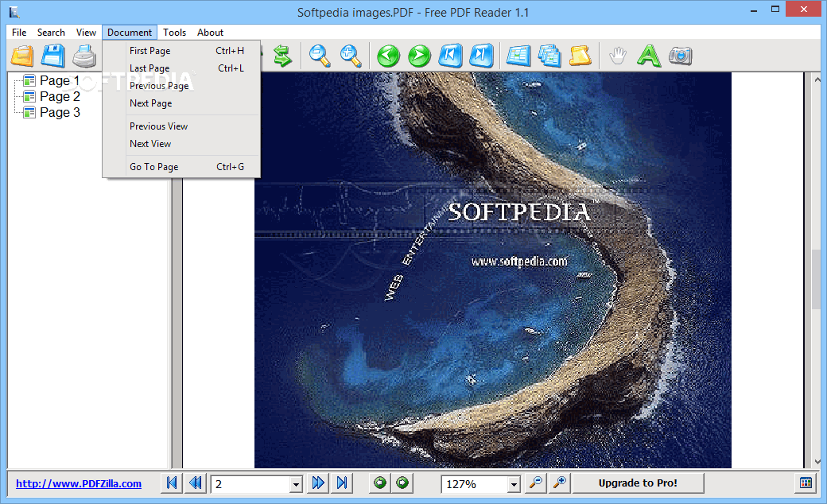Click the status bar zoom in magnifier
The height and width of the screenshot is (504, 827).
point(560,483)
